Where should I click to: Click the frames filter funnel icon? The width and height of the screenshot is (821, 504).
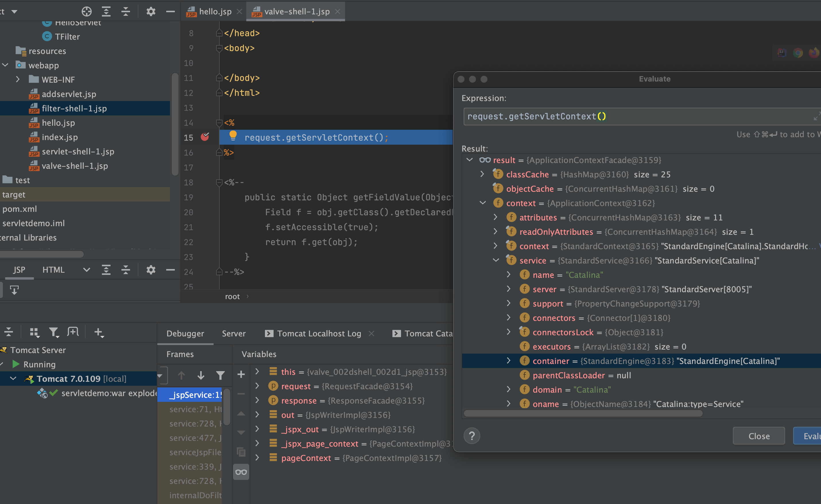[x=220, y=375]
